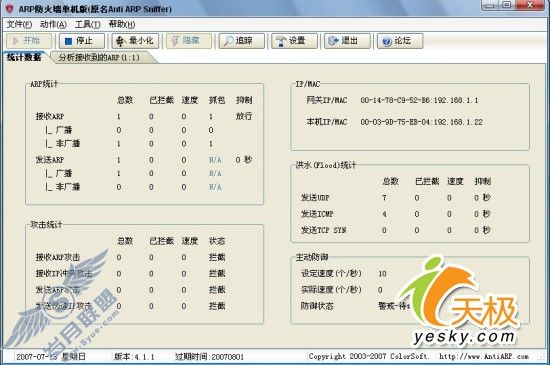This screenshot has height=365, width=550.
Task: Click the 发送ARP row label
Action: click(50, 160)
